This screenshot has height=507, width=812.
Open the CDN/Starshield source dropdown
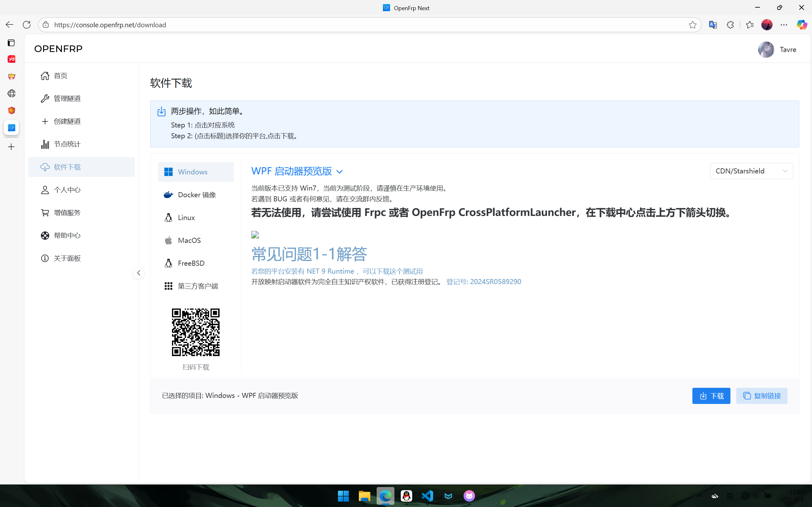(x=751, y=171)
